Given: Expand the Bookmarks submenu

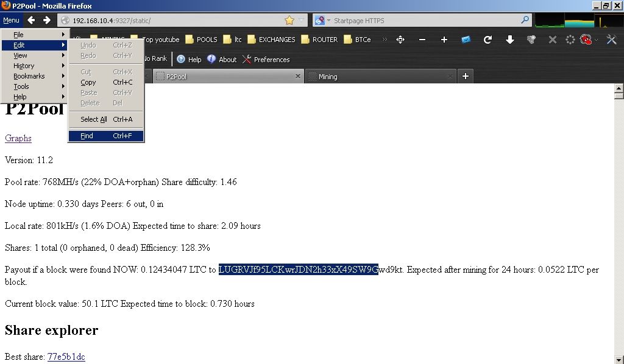Looking at the screenshot, I should [x=36, y=76].
